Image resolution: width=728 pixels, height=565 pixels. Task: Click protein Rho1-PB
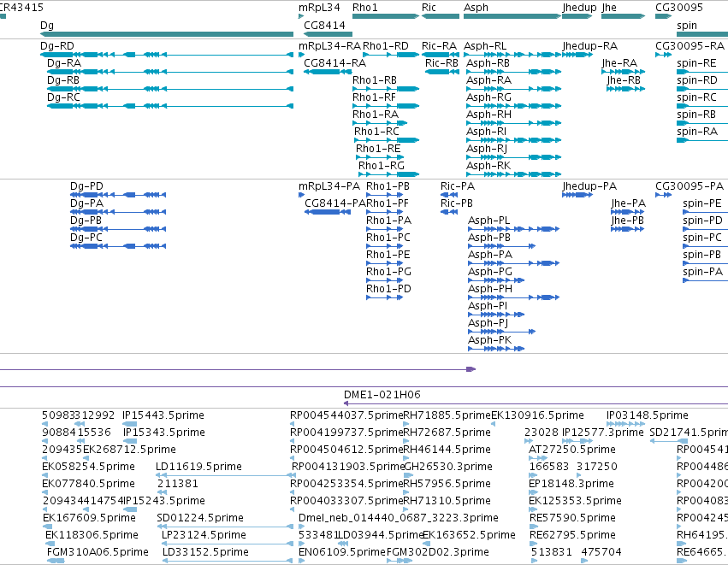click(384, 195)
